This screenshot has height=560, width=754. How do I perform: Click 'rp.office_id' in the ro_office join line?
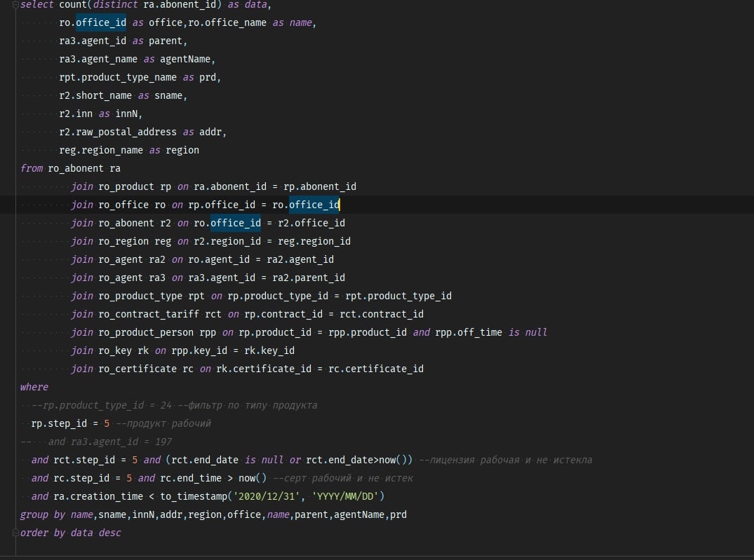click(x=222, y=205)
